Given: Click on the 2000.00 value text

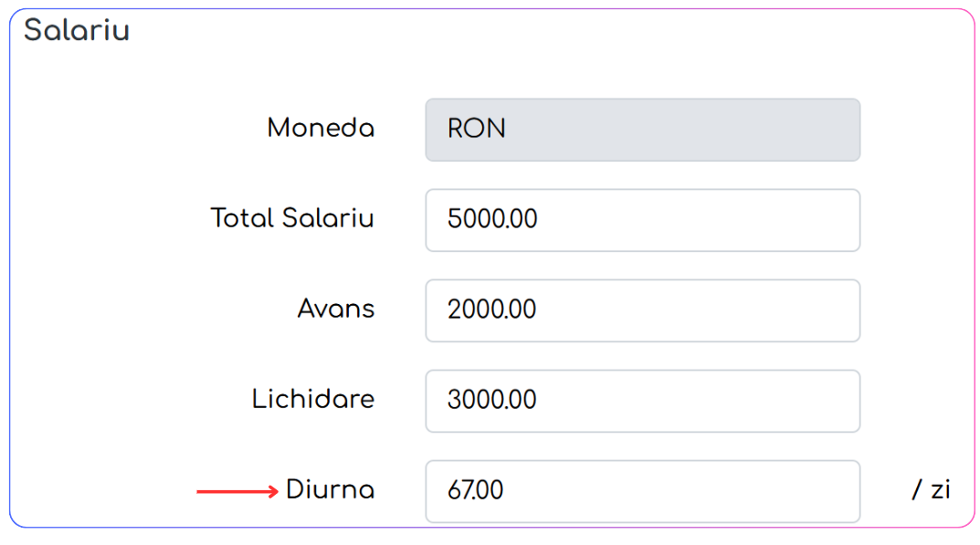Looking at the screenshot, I should (x=492, y=309).
